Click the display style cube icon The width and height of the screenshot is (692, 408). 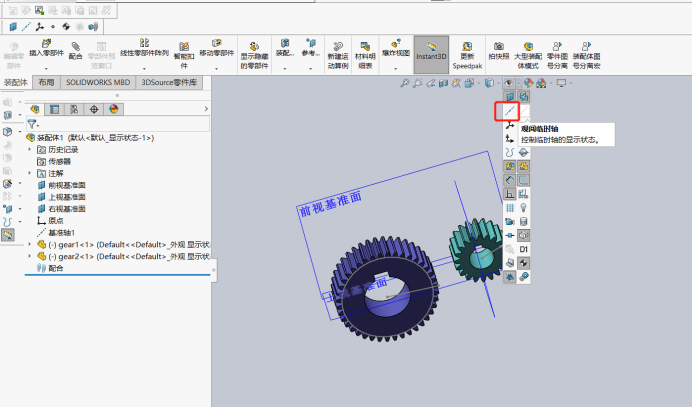489,83
